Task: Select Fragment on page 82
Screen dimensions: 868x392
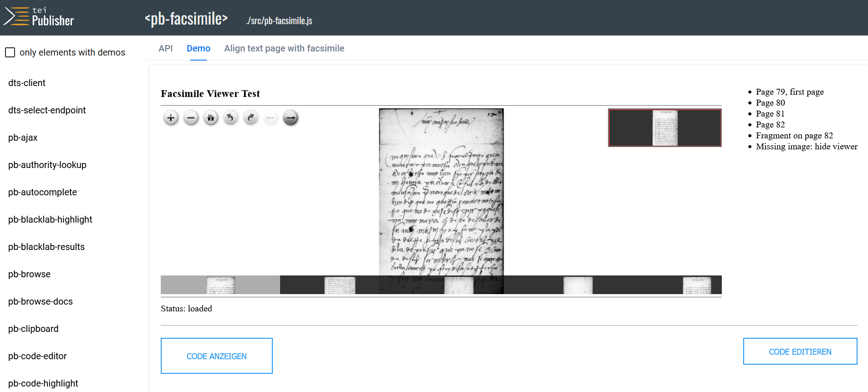Action: [x=794, y=136]
